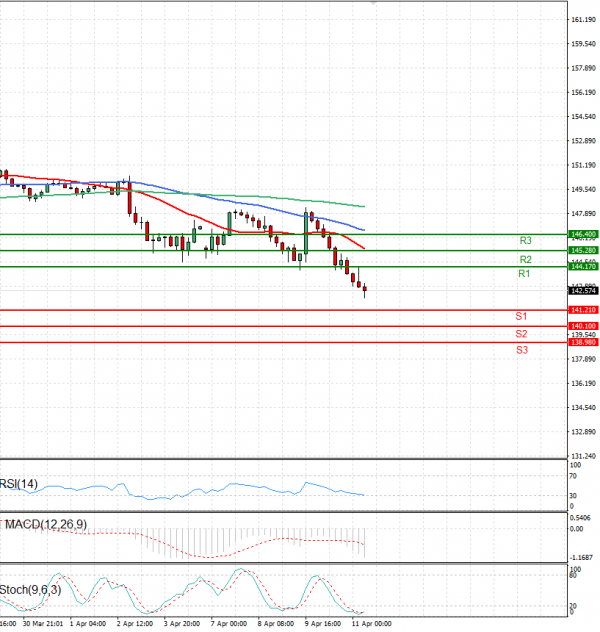Screen dimensions: 600x632
Task: Click the 8 Apr 08:00 time label
Action: coord(276,624)
